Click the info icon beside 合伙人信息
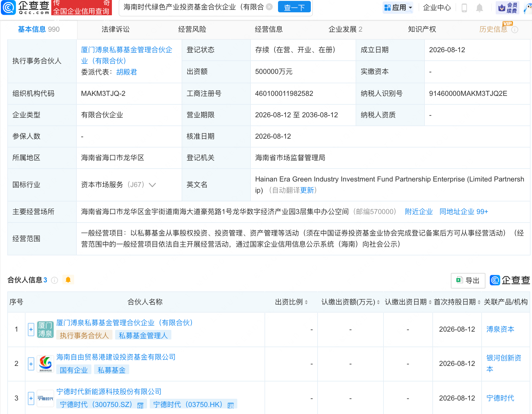Image resolution: width=532 pixels, height=414 pixels. tap(54, 280)
